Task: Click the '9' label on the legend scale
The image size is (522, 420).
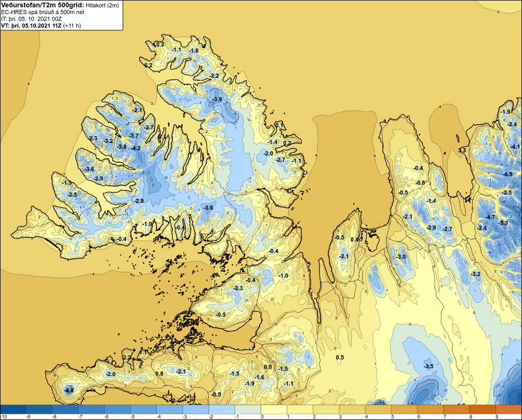Action: (x=497, y=417)
